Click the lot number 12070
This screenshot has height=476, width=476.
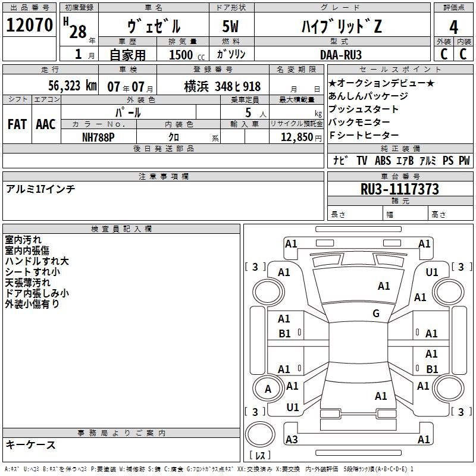(30, 26)
